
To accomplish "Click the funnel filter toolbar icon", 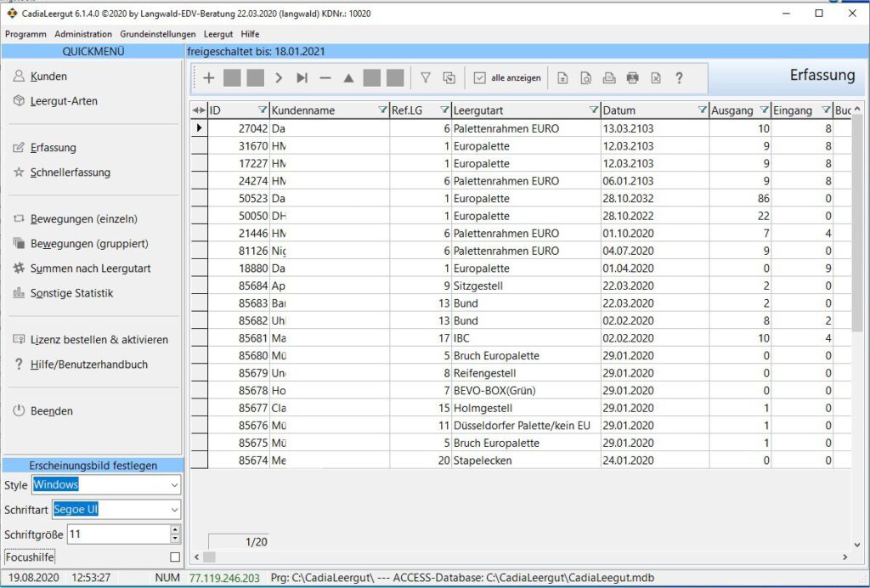I will click(426, 78).
